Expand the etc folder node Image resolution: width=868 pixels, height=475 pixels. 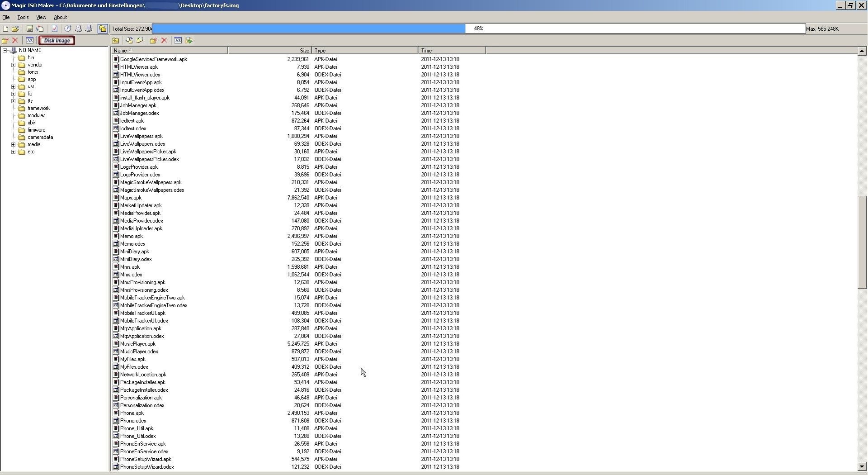13,152
